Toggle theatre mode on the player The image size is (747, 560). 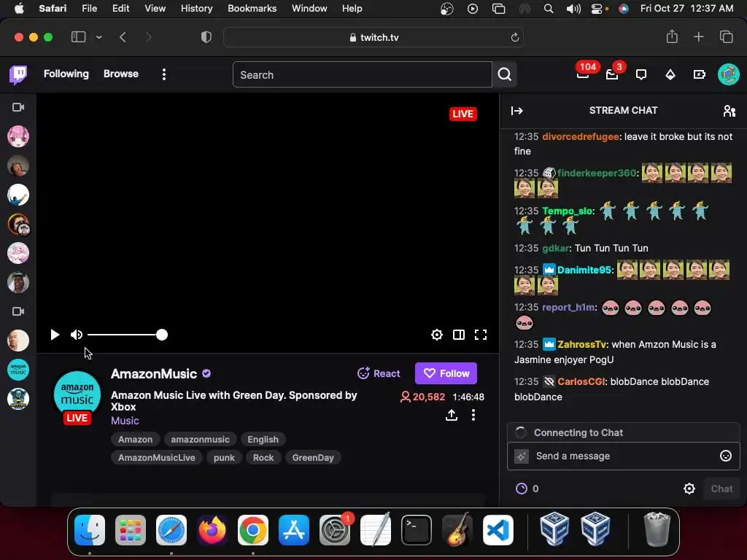(459, 335)
